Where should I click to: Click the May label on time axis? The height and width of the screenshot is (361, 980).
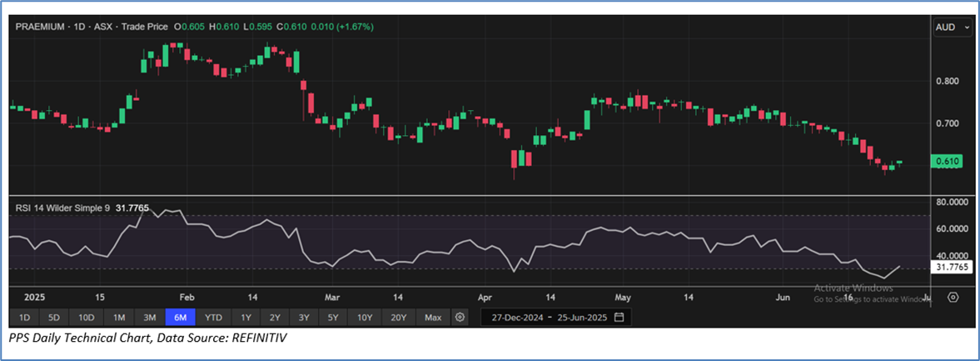point(624,297)
